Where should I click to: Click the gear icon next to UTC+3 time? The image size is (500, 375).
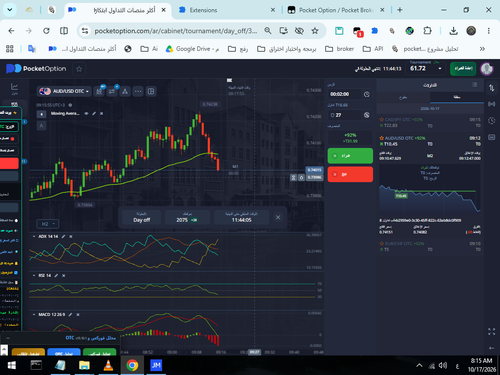(70, 105)
